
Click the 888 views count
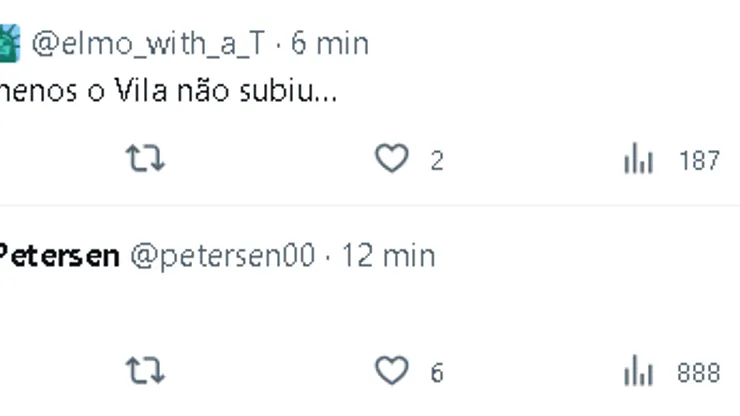[699, 373]
